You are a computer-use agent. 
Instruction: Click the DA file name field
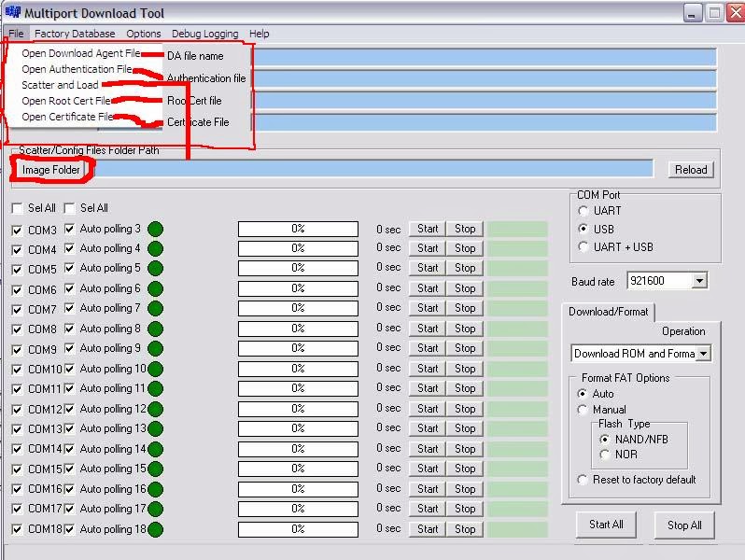[485, 57]
